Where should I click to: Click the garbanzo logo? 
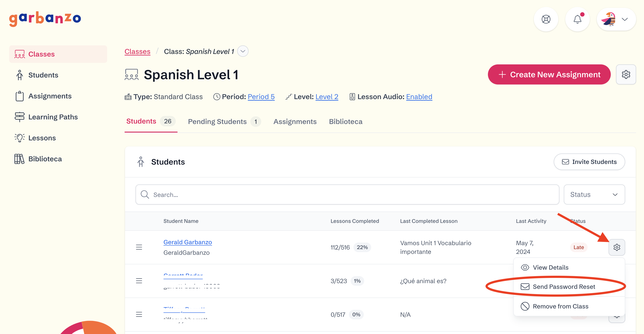[45, 19]
